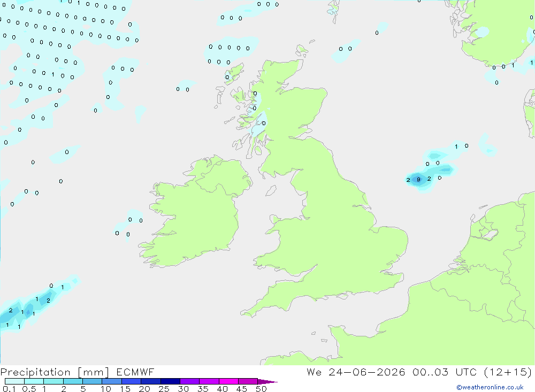Click the 25–30 mm dark navy legend box
Viewport: 535px width, 392px height.
[x=170, y=381]
